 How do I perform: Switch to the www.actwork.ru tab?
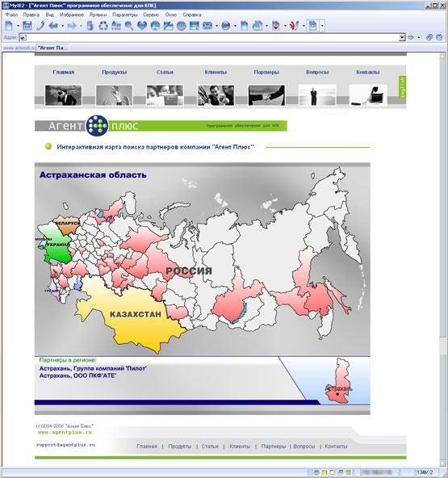click(x=19, y=48)
